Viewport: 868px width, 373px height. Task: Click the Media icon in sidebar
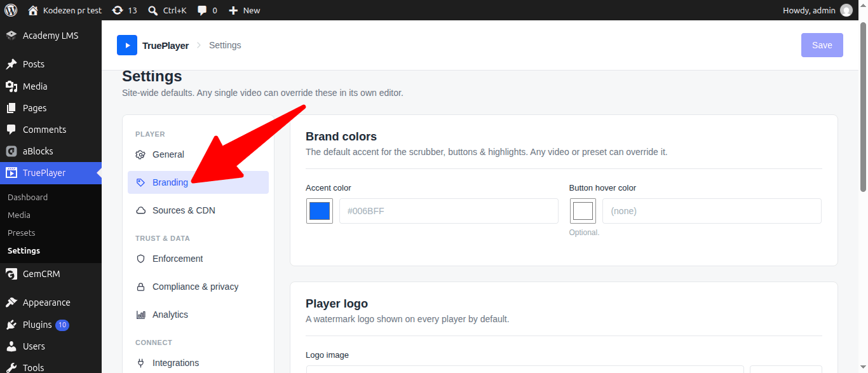(x=11, y=86)
